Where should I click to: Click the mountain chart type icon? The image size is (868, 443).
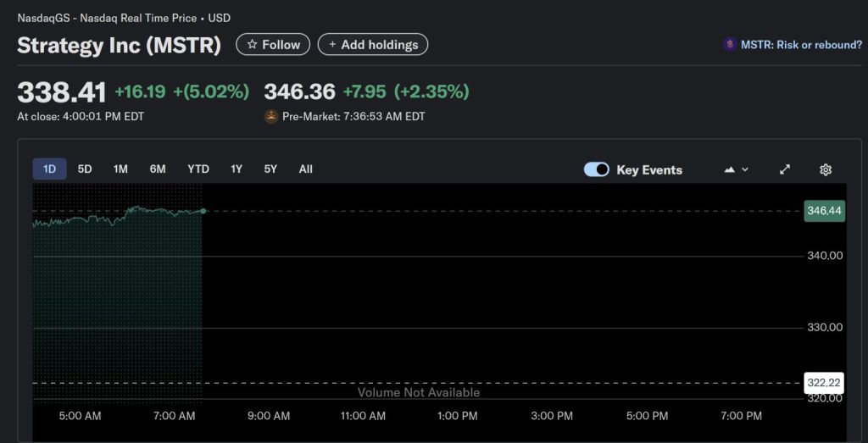pos(730,169)
